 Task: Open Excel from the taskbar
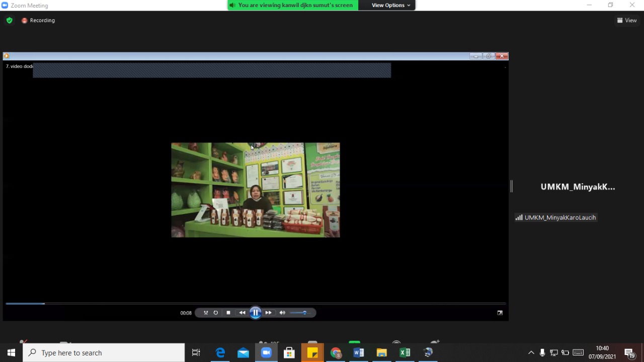405,353
